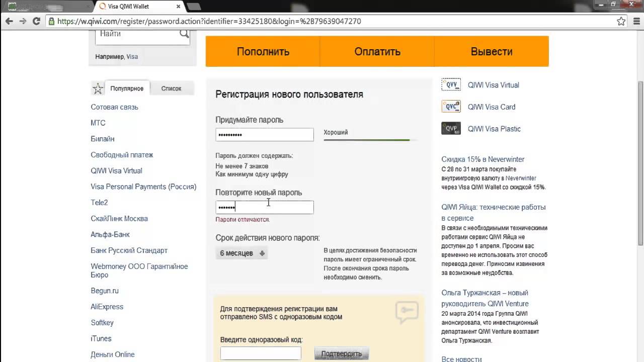
Task: Open the Оплатить section
Action: (377, 51)
